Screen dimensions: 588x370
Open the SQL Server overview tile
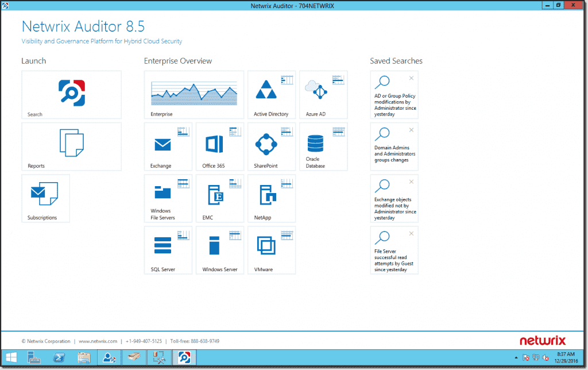point(168,250)
